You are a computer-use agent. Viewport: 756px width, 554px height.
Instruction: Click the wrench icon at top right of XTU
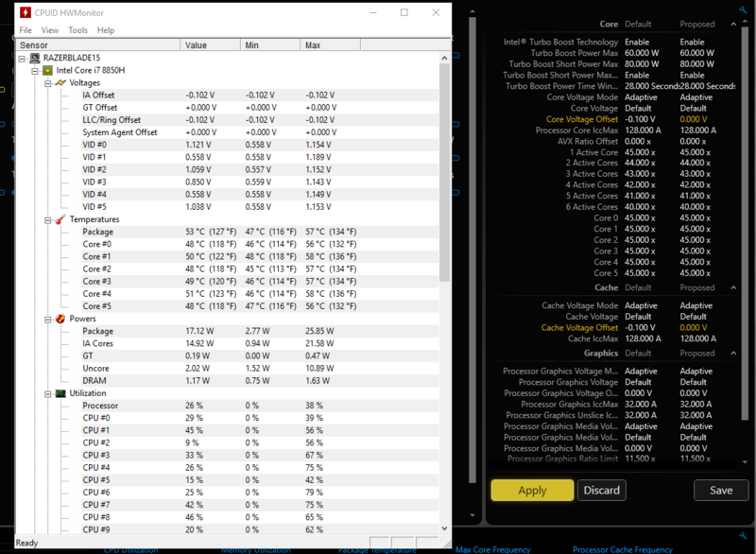click(x=743, y=9)
